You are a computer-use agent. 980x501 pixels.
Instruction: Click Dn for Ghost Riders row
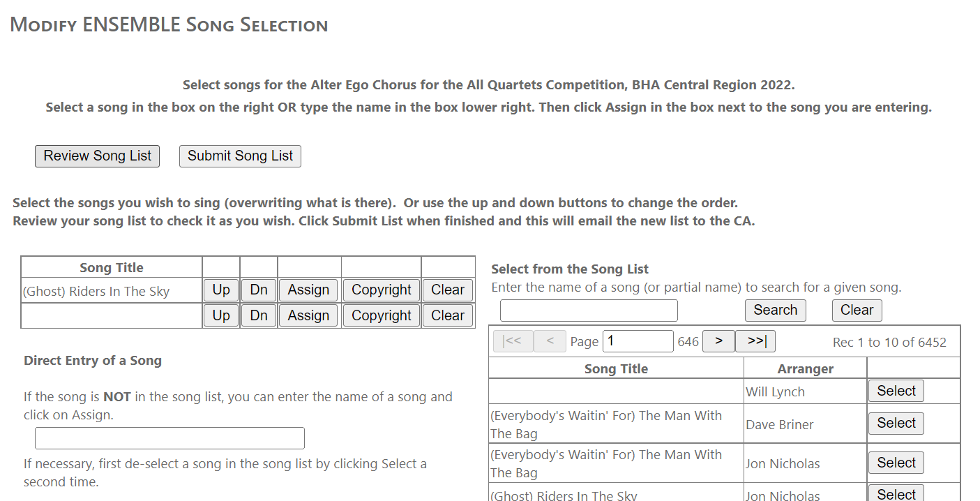[x=258, y=290]
